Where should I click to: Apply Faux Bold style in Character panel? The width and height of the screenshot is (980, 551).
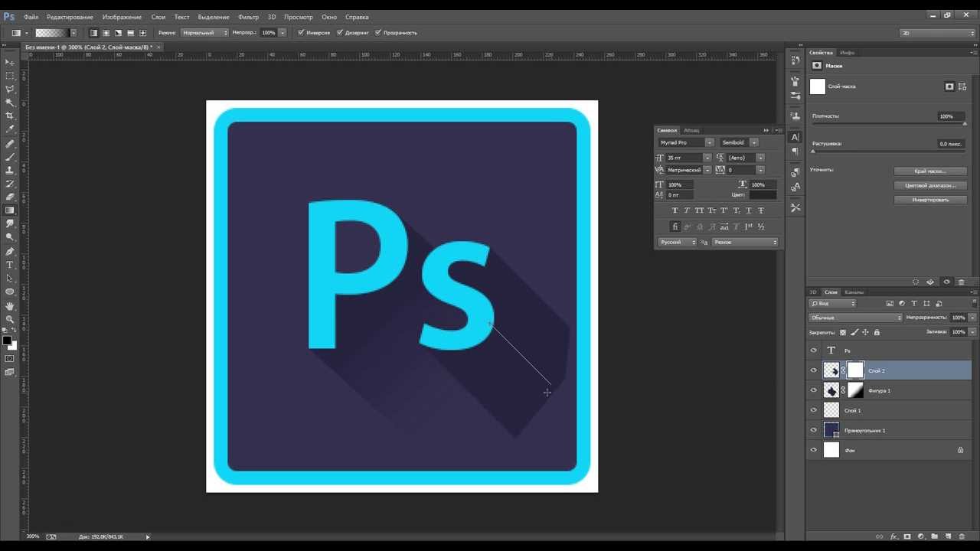pos(675,210)
